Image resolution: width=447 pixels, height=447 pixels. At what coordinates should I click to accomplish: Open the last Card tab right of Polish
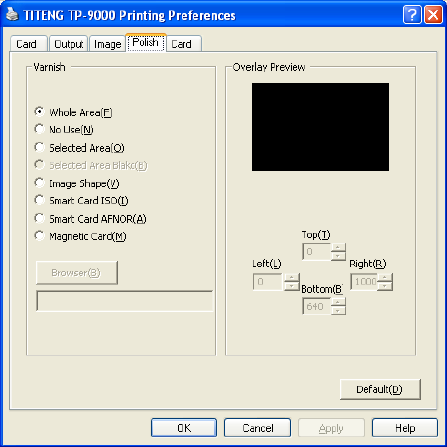point(184,44)
